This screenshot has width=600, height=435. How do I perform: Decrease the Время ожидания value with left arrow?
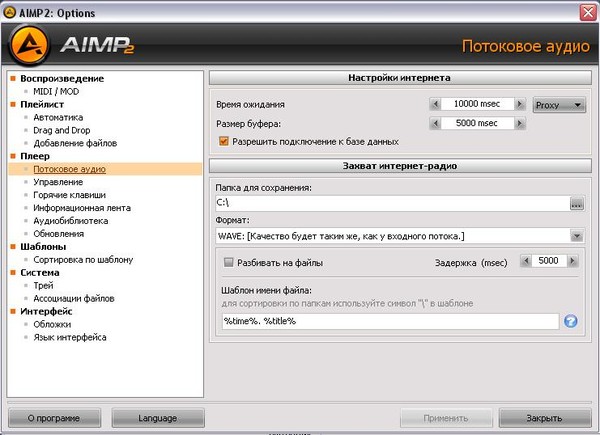[435, 104]
